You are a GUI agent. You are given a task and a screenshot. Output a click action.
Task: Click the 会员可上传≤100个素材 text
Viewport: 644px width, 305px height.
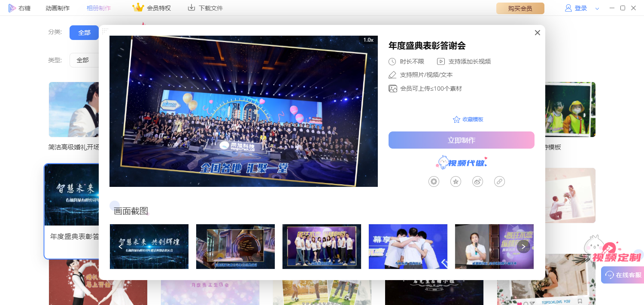pos(431,88)
